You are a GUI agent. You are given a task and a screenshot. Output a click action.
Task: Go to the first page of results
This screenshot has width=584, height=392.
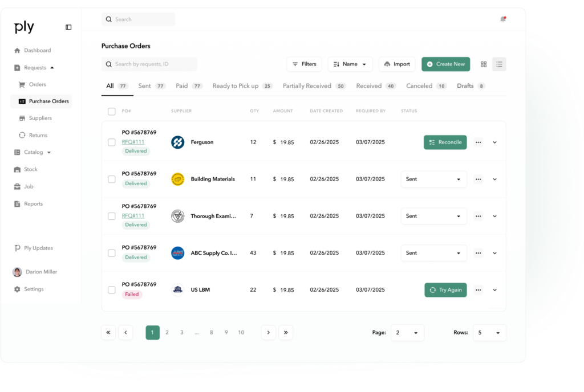pos(108,333)
